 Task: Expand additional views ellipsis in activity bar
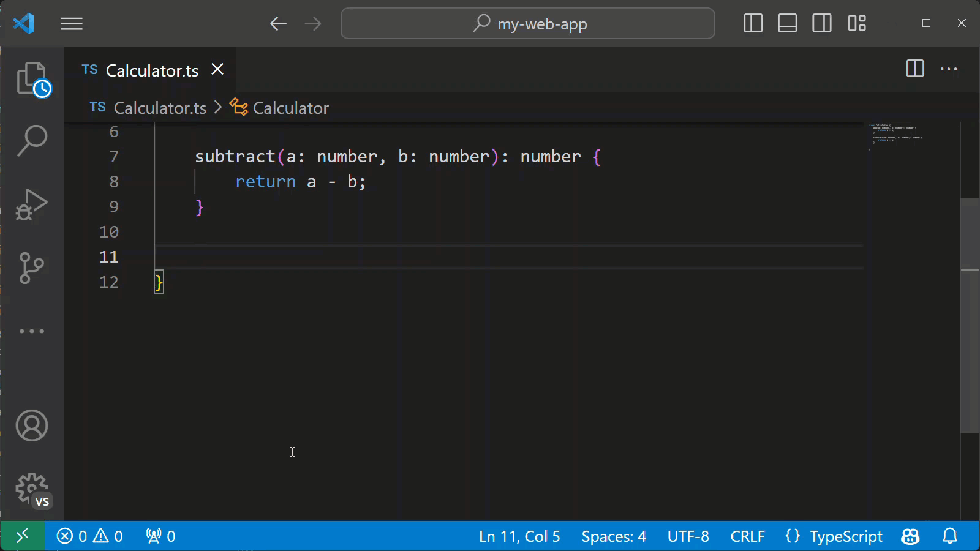[x=32, y=331]
